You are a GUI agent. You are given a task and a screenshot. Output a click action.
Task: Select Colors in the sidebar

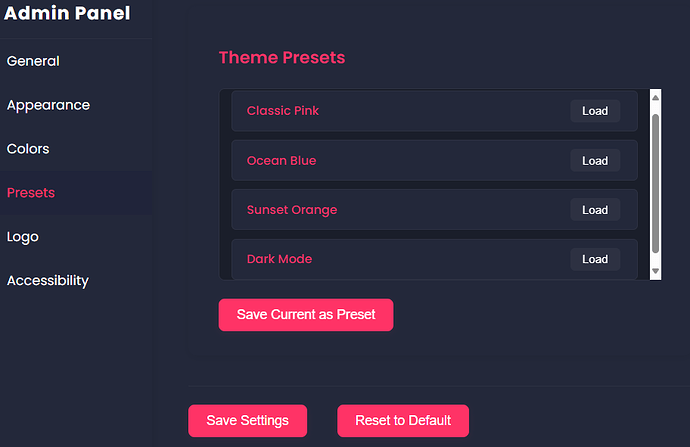[28, 149]
